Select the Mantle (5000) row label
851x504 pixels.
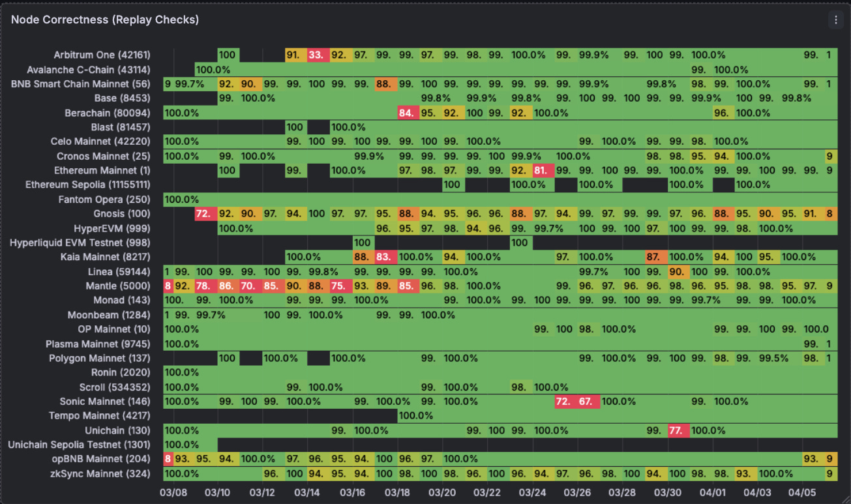(118, 286)
